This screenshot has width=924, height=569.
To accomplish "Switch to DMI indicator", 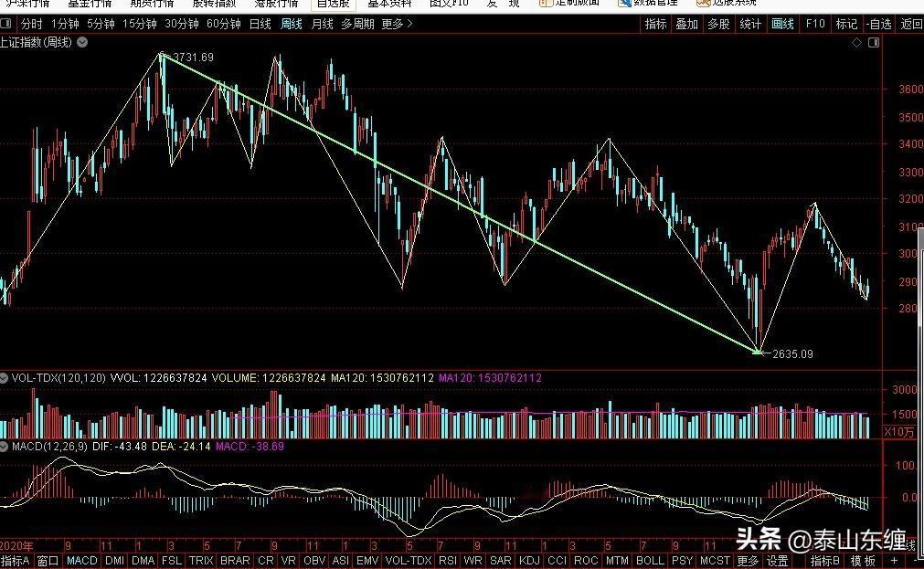I will (114, 561).
